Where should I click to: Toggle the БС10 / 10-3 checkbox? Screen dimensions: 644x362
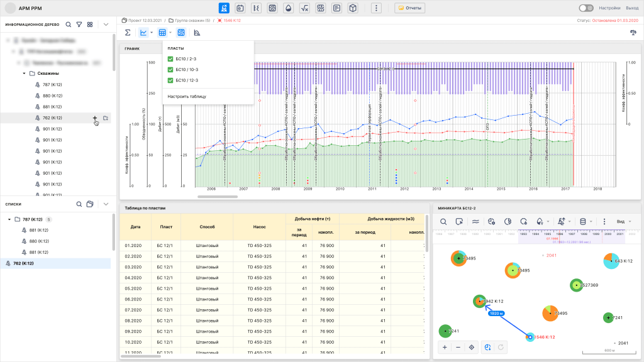[x=170, y=70]
